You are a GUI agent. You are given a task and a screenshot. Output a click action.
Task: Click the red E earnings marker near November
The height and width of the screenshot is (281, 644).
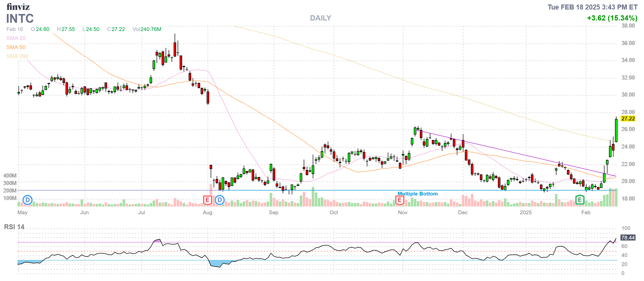[400, 200]
